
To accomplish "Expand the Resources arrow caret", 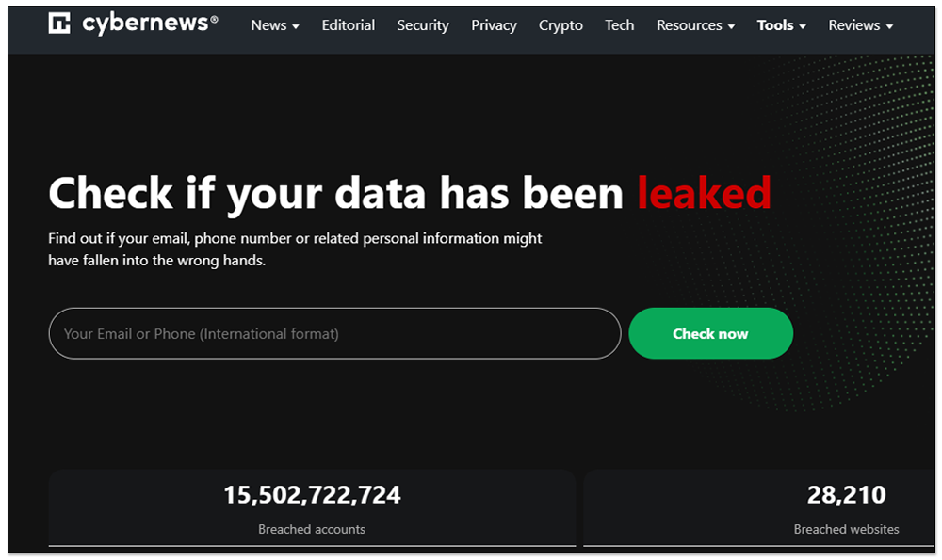I will coord(731,27).
